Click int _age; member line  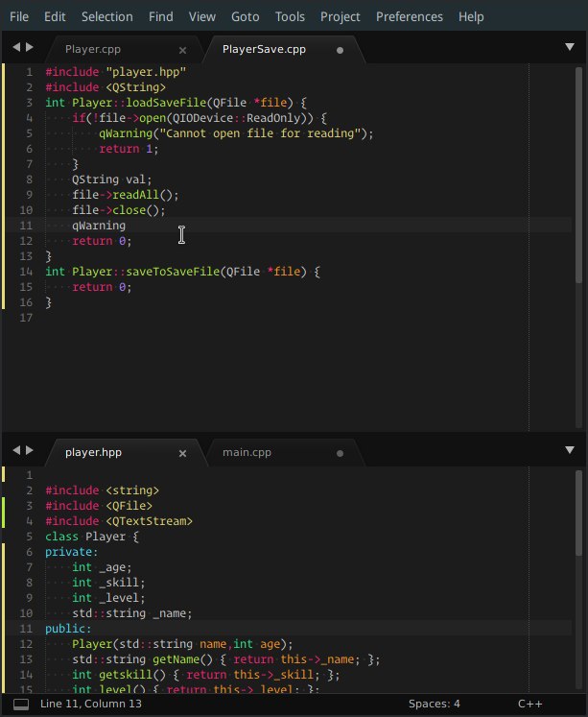102,567
